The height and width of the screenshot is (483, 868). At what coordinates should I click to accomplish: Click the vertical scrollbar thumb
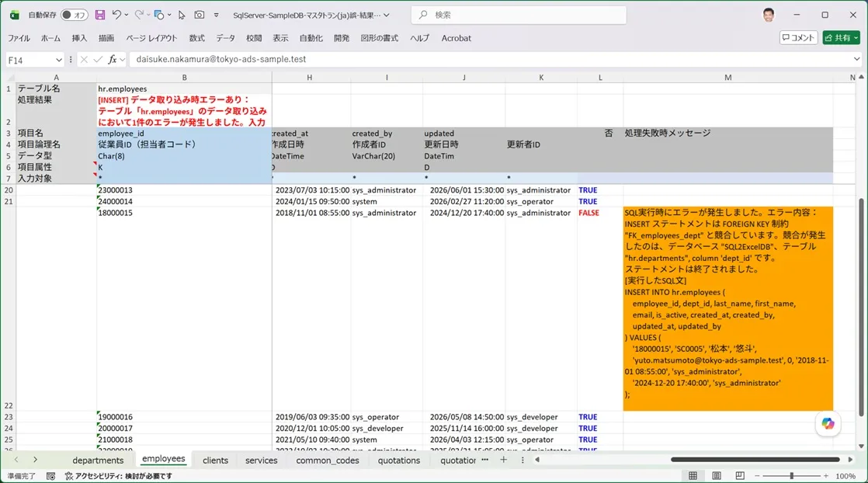[x=861, y=308]
